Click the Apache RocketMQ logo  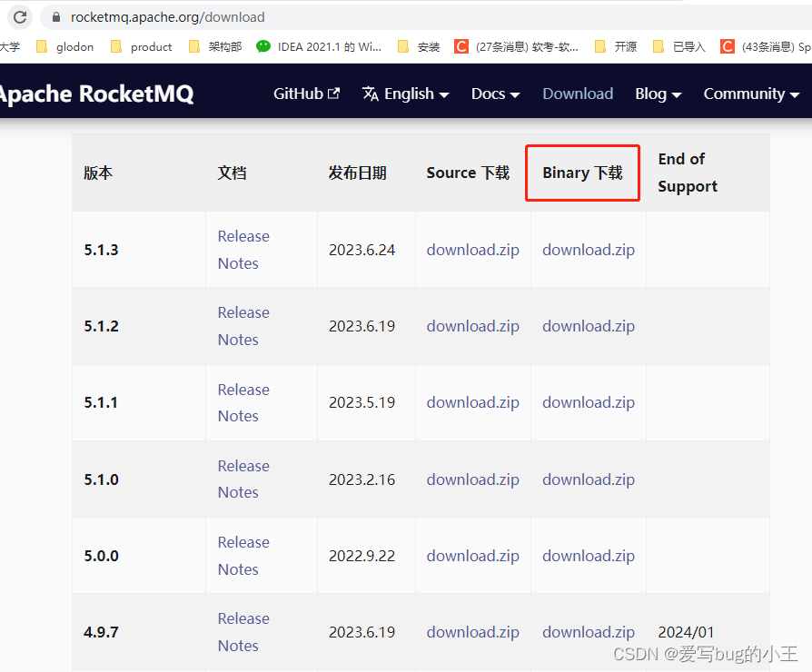[95, 93]
